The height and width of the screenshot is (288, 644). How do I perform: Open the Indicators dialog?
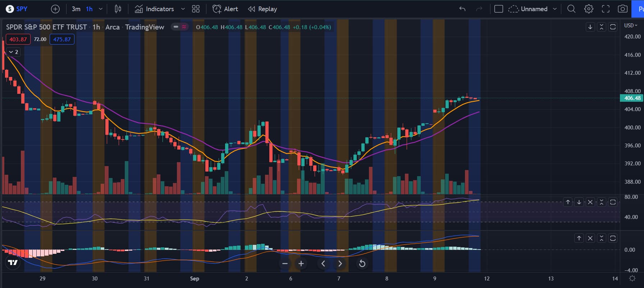155,9
